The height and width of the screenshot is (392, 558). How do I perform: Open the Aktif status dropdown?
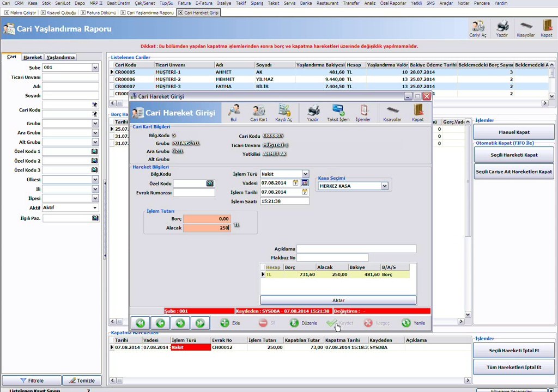click(95, 208)
